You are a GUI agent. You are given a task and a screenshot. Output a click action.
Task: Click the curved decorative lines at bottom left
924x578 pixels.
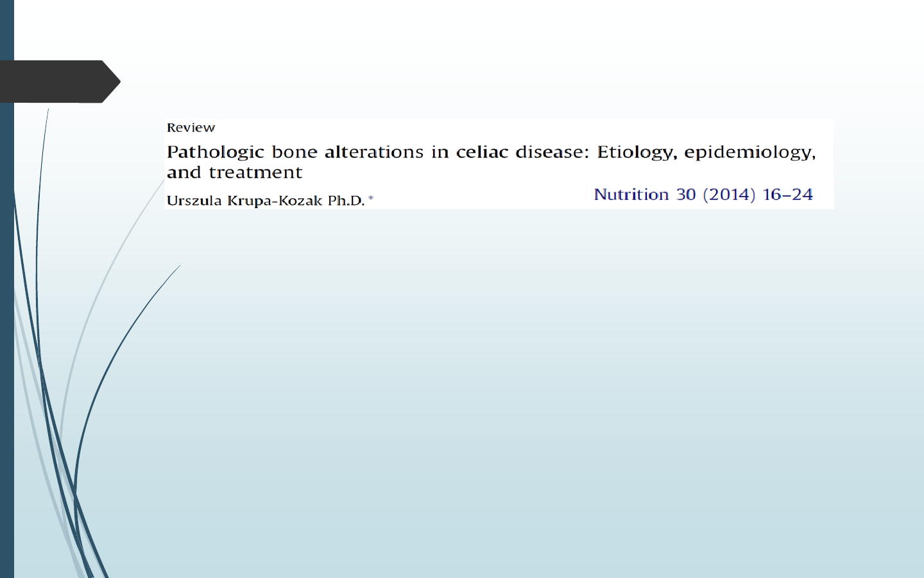(x=71, y=450)
